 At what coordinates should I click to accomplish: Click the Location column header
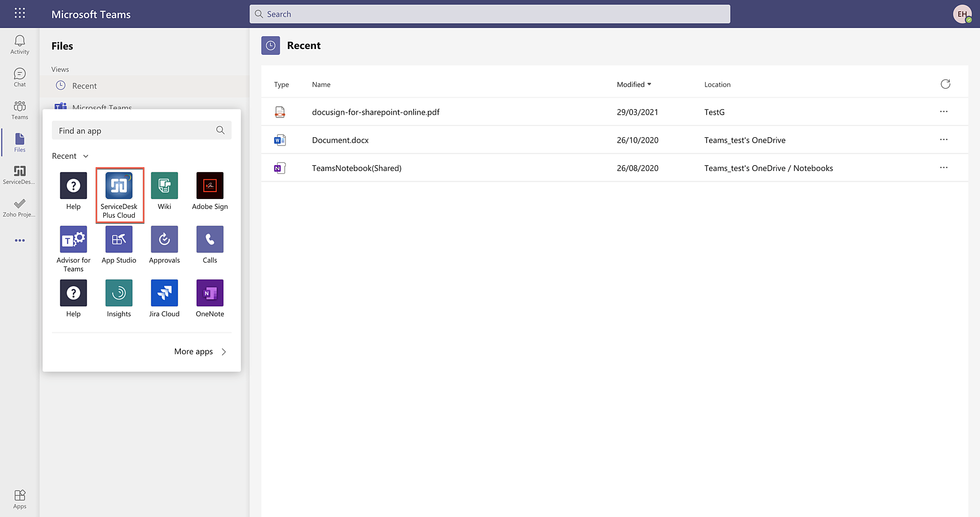[717, 84]
